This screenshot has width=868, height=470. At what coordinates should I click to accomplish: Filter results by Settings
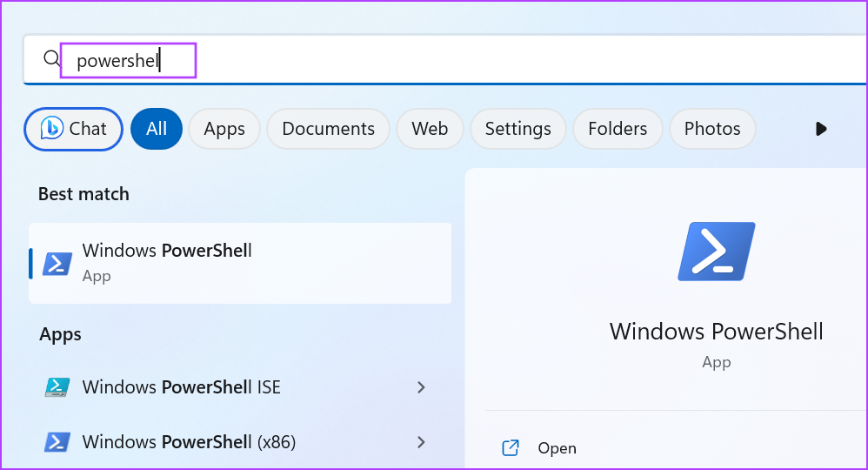[x=518, y=129]
